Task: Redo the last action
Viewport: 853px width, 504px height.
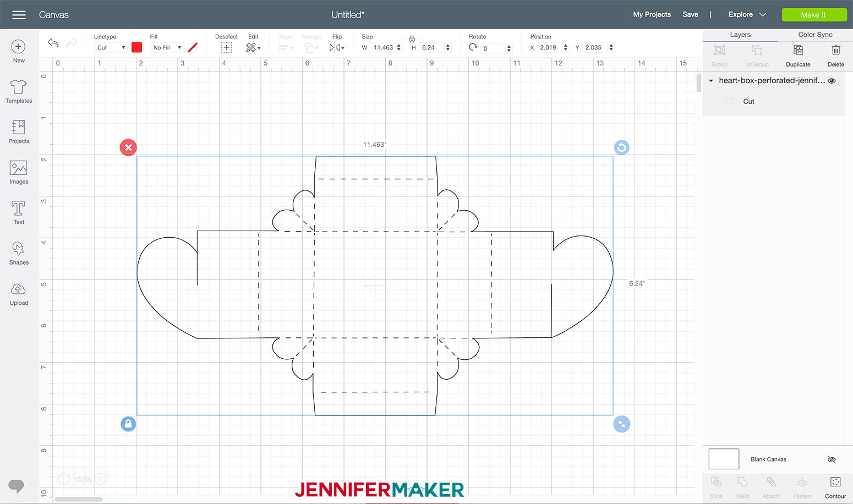Action: coord(72,43)
